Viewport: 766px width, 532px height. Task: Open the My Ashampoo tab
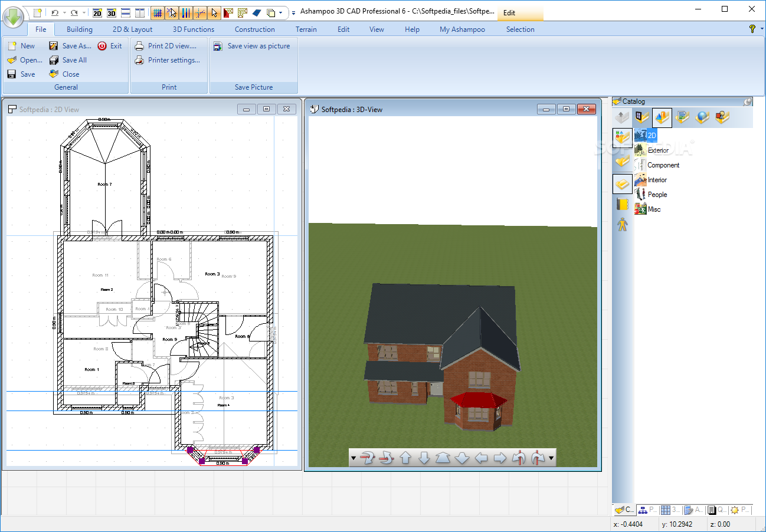tap(462, 29)
